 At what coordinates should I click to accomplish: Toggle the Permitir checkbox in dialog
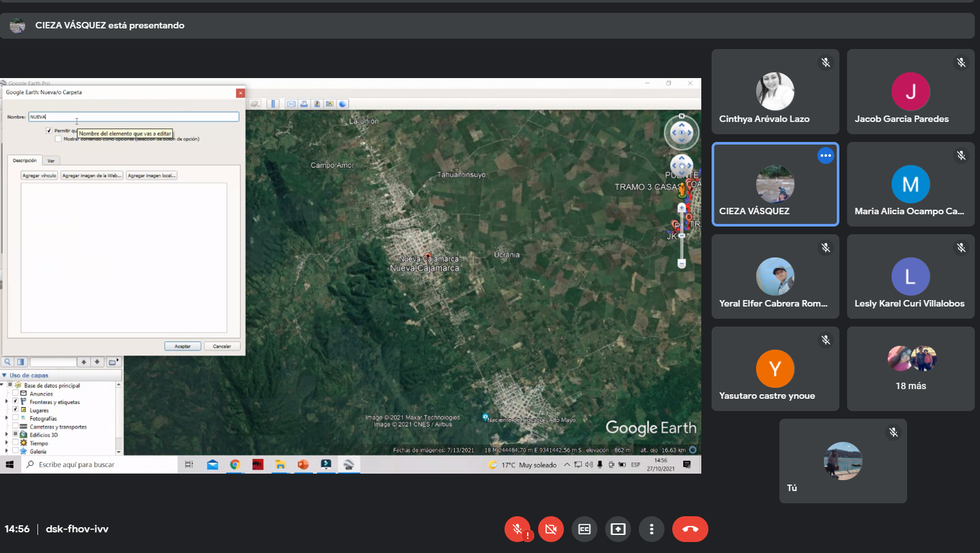pyautogui.click(x=49, y=130)
